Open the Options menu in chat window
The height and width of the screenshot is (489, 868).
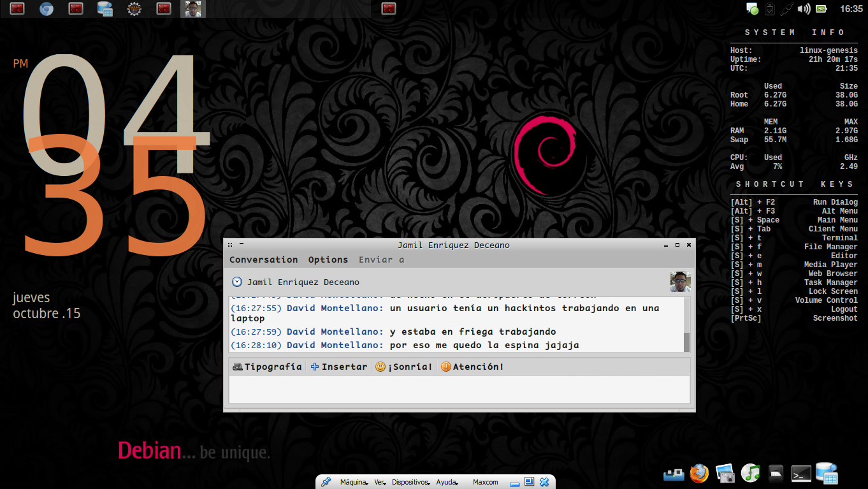click(328, 259)
